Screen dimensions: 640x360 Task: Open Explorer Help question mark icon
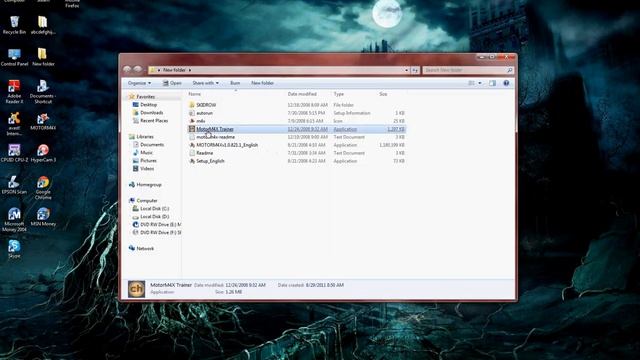tap(506, 83)
